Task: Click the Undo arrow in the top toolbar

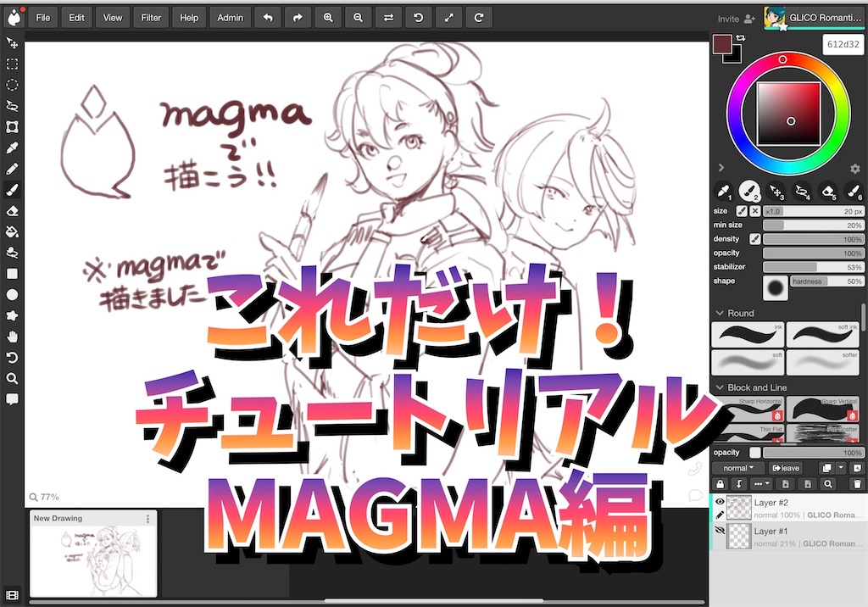Action: 267,17
